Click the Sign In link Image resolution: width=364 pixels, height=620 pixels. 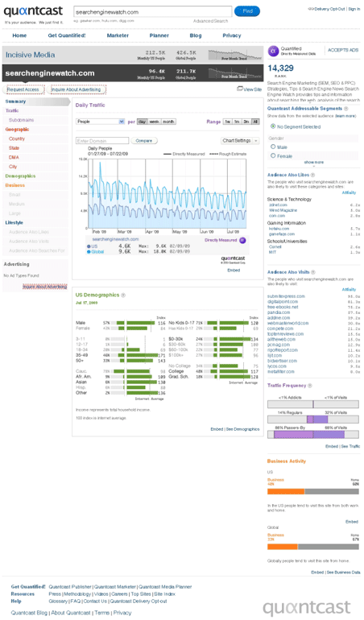[x=354, y=9]
